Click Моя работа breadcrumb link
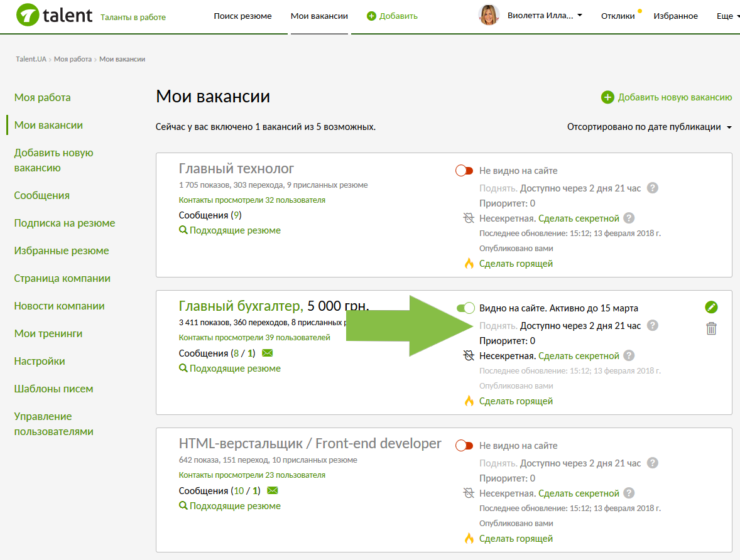The height and width of the screenshot is (560, 740). [73, 59]
